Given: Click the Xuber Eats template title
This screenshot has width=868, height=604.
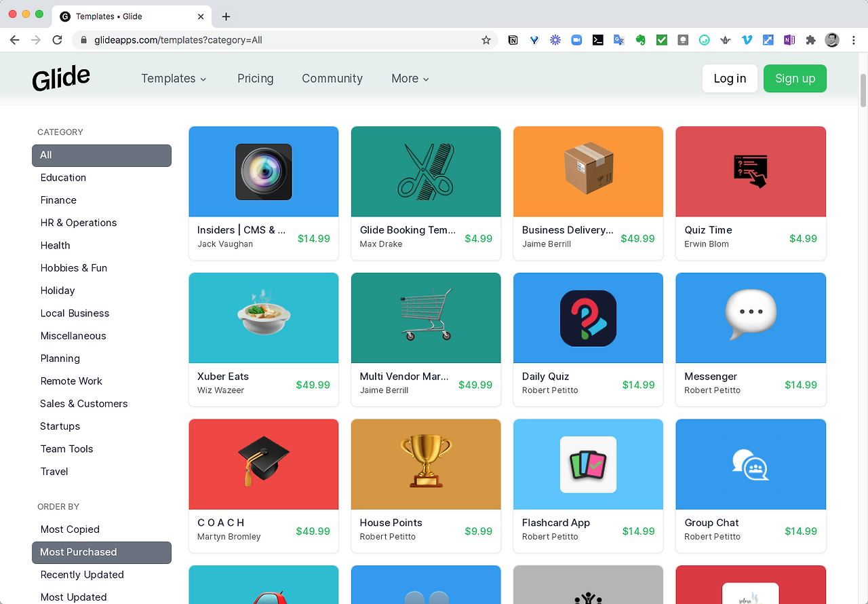Looking at the screenshot, I should coord(223,377).
